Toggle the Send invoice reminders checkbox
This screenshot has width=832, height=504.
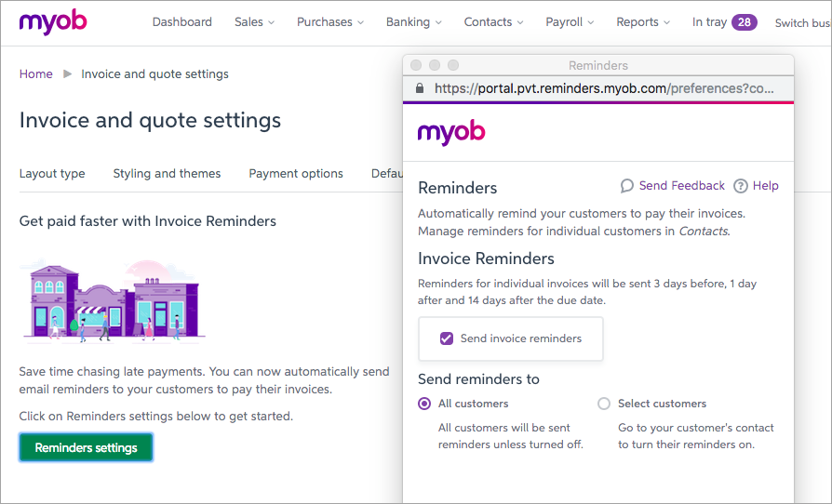(x=447, y=338)
